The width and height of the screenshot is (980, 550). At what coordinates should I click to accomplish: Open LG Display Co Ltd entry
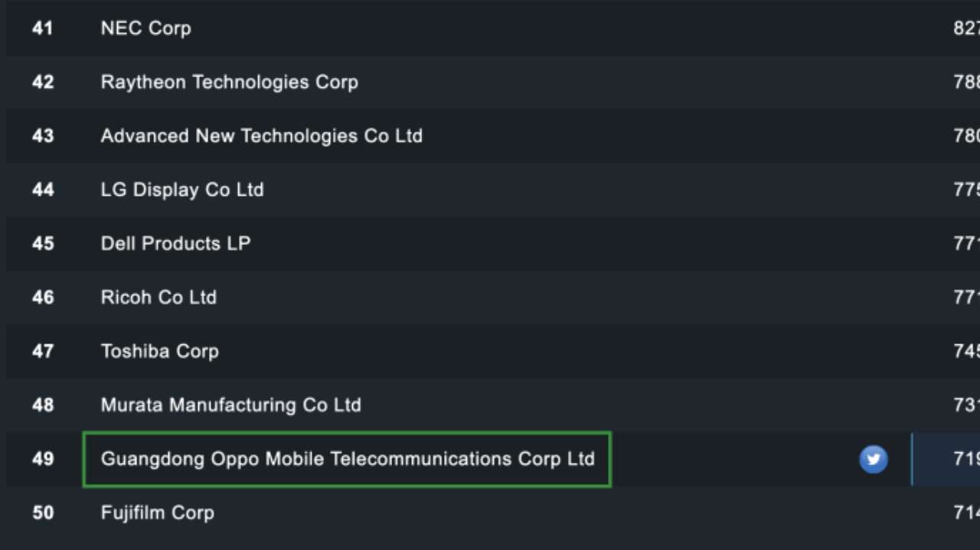(x=182, y=190)
